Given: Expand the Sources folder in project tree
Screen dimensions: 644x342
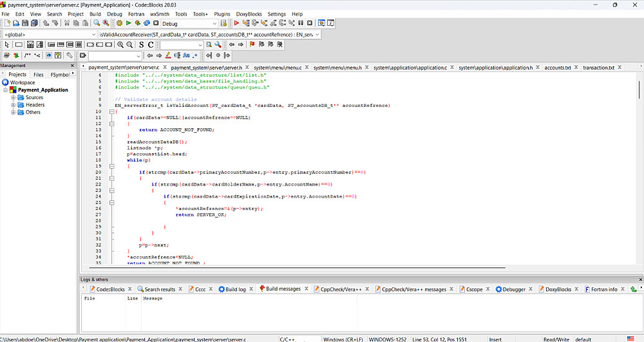Looking at the screenshot, I should (x=13, y=98).
